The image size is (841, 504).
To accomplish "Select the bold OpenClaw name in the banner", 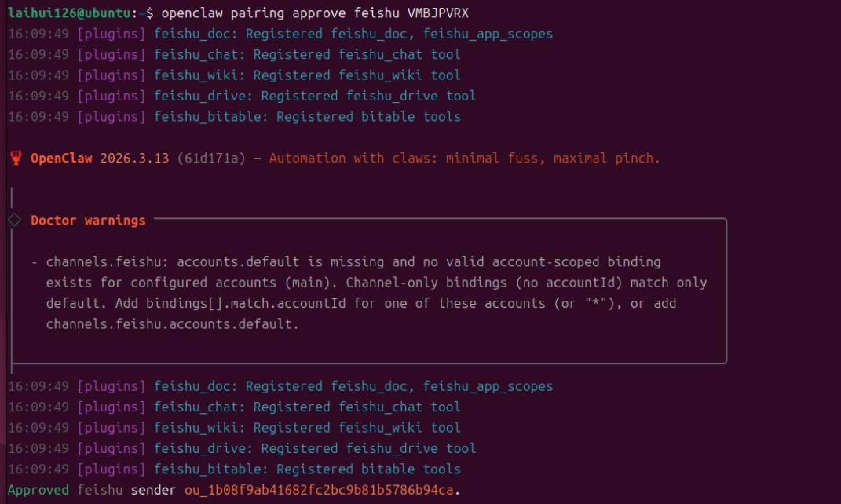I will pyautogui.click(x=61, y=159).
